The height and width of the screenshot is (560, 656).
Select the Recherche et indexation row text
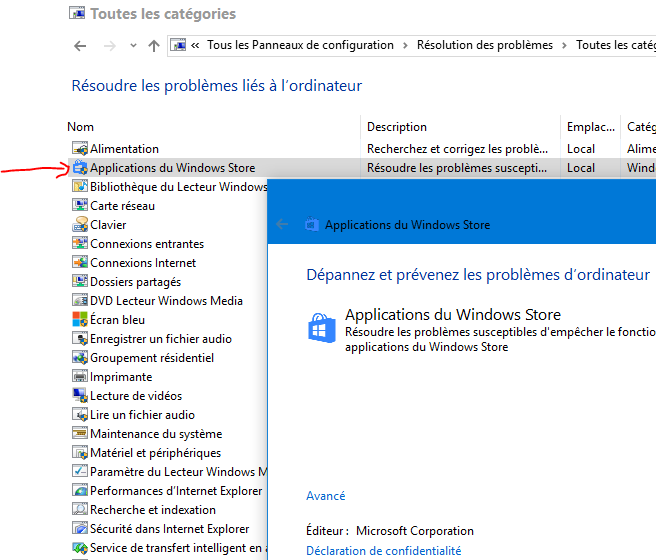click(153, 509)
